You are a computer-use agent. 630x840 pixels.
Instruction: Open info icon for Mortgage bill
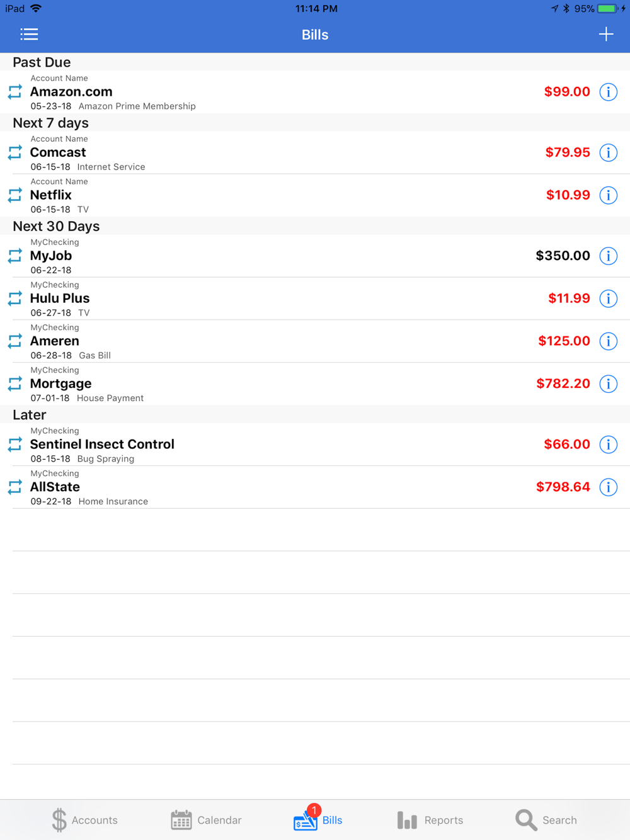pos(608,384)
